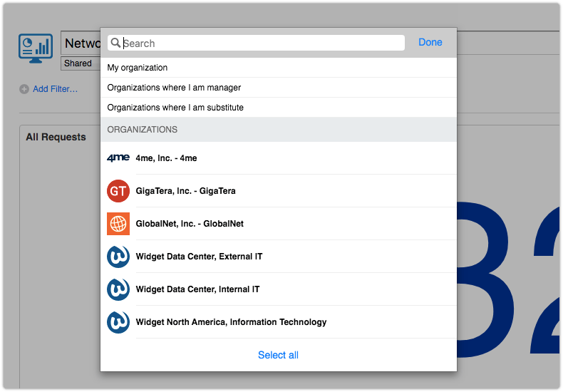Select GigaTera, Inc. - GigaTera

(278, 191)
